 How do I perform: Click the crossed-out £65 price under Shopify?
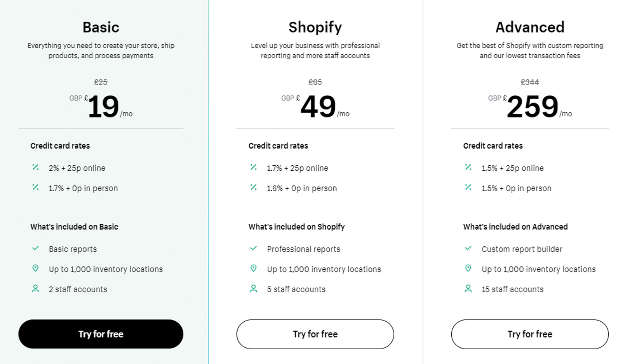[315, 82]
